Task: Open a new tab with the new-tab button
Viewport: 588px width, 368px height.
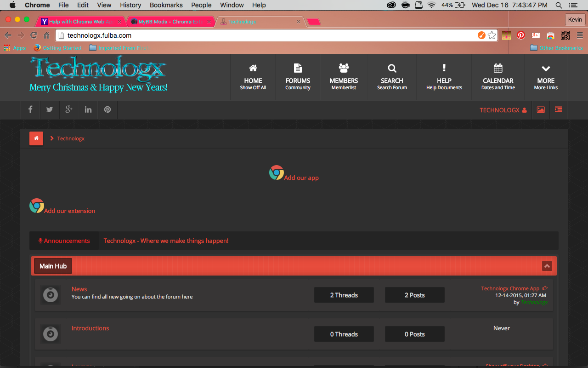Action: (314, 22)
